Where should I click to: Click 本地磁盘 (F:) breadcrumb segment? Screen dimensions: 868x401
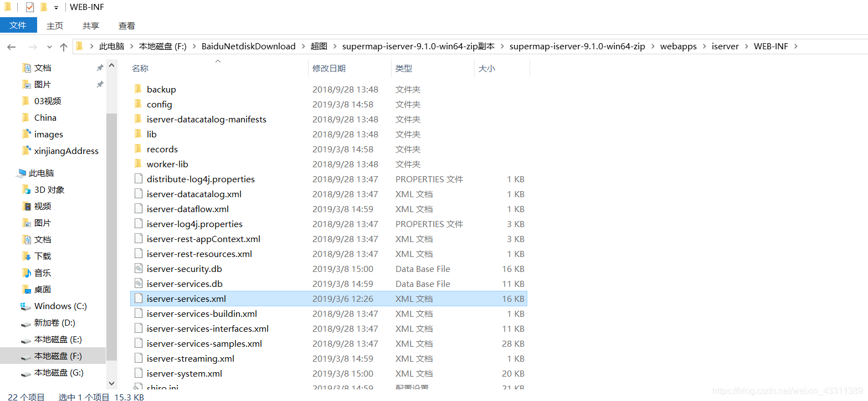click(162, 47)
